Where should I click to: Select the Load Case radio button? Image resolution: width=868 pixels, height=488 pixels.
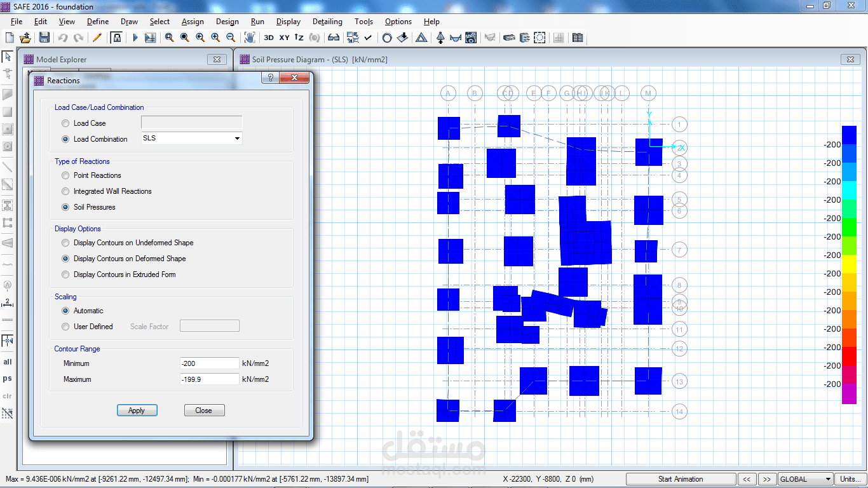click(x=65, y=123)
